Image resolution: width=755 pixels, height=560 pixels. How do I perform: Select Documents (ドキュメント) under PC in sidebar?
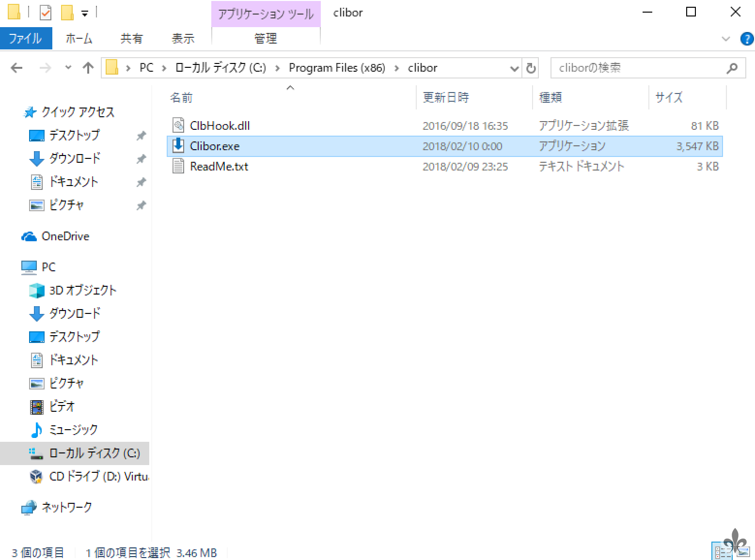pos(74,360)
